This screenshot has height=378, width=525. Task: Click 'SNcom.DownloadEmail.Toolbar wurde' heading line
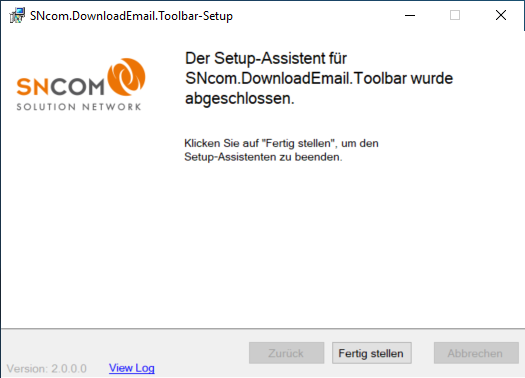(x=319, y=78)
